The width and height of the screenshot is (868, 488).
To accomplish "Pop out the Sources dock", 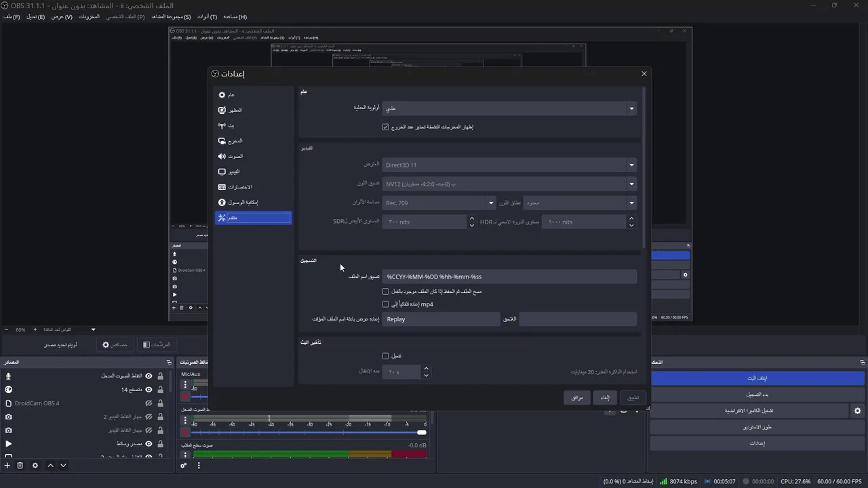I will coord(169,363).
